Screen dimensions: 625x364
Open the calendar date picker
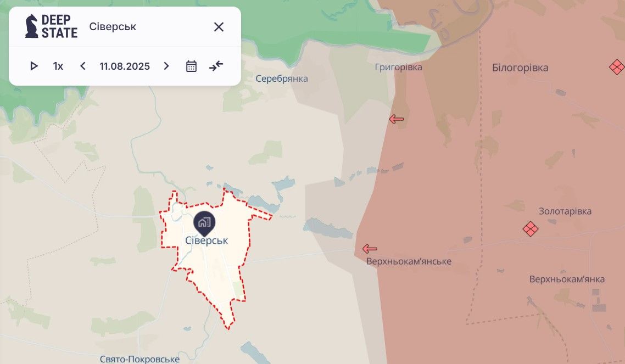tap(191, 66)
